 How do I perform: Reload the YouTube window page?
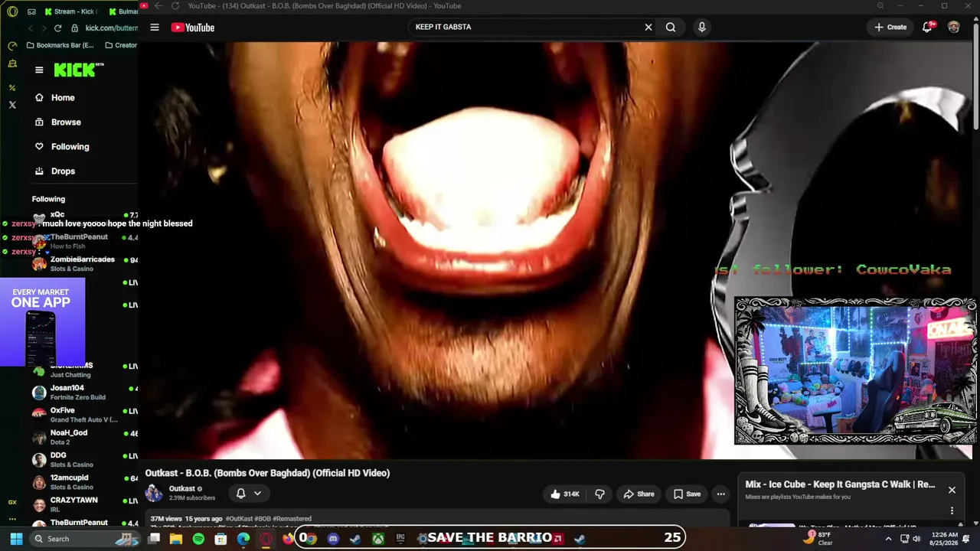pyautogui.click(x=175, y=6)
